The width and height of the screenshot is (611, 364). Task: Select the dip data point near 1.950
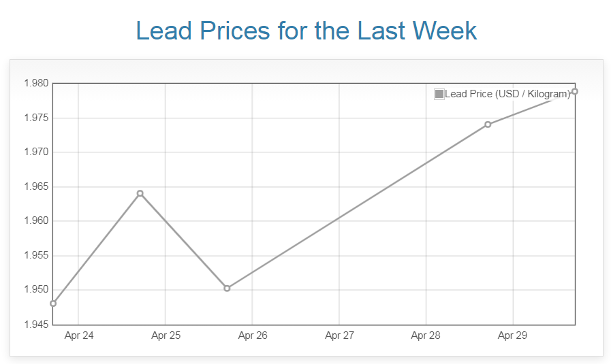(227, 288)
